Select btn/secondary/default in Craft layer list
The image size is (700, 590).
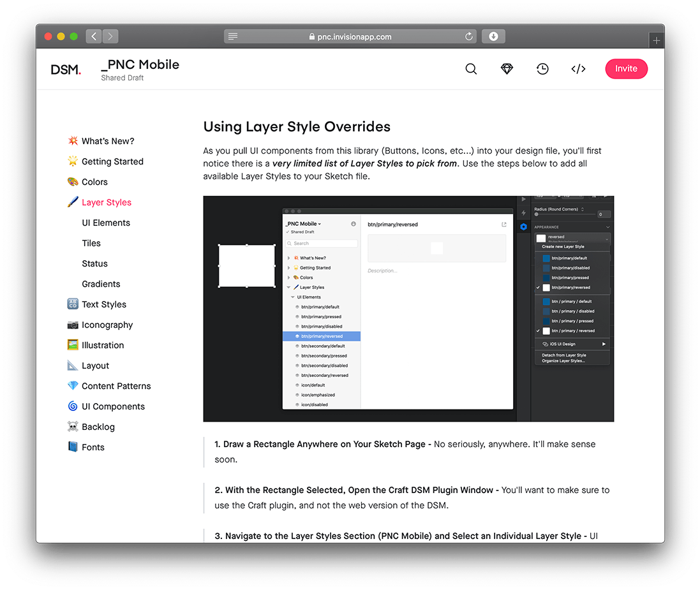(x=322, y=346)
